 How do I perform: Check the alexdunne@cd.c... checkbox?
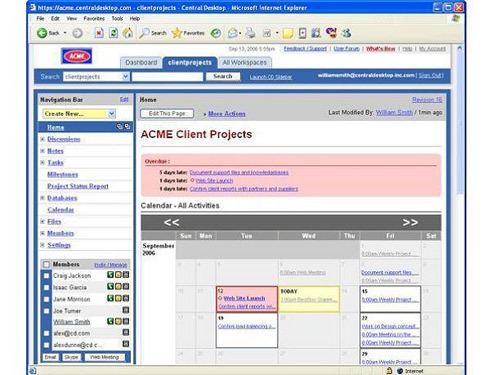tap(46, 345)
